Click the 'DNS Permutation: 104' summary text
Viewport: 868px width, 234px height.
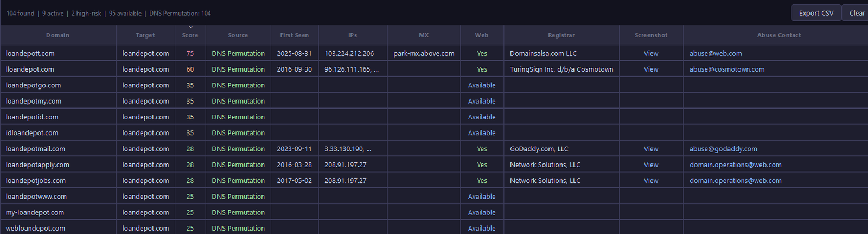(180, 13)
